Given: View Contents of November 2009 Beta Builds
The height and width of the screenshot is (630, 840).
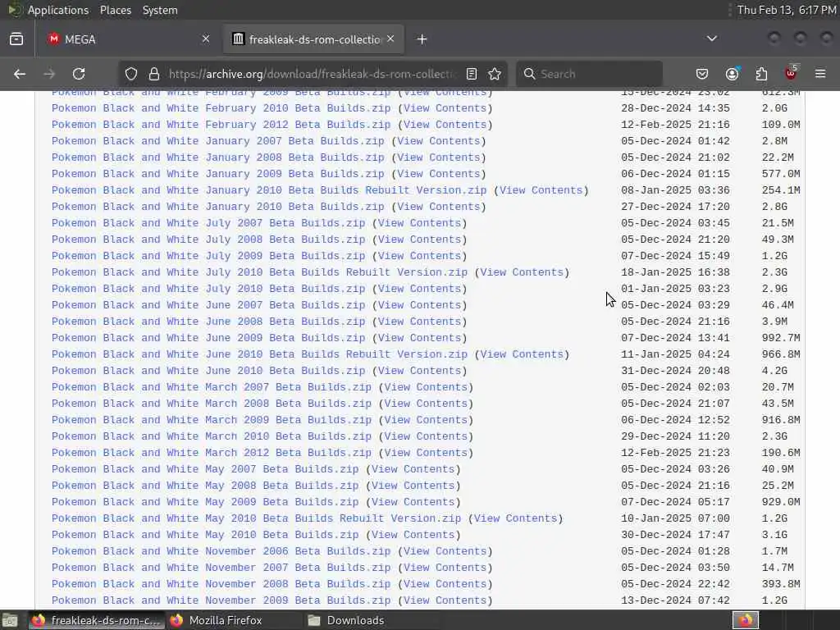Looking at the screenshot, I should pos(445,600).
